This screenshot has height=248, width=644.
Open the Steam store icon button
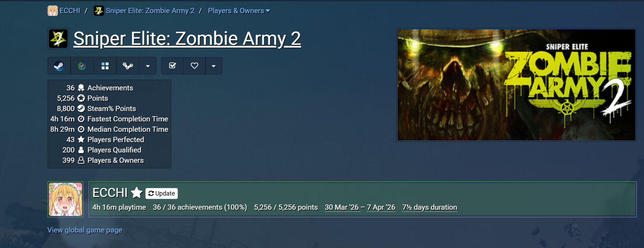tap(59, 66)
